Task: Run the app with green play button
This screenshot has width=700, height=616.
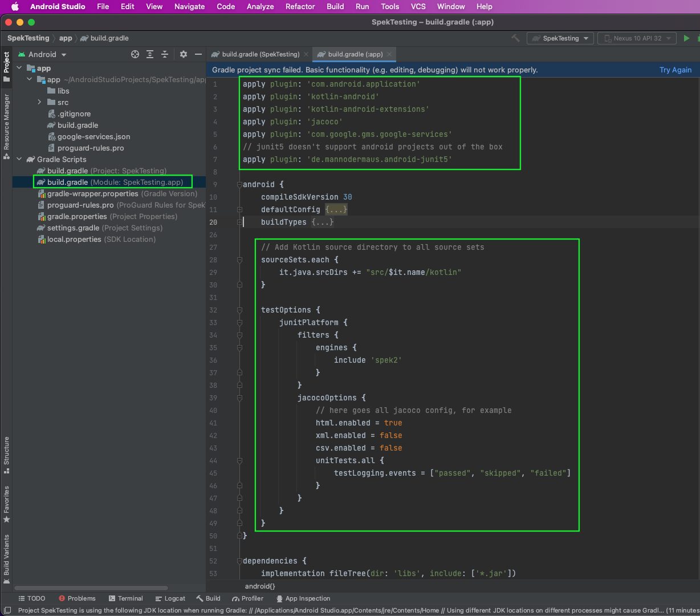Action: coord(686,38)
